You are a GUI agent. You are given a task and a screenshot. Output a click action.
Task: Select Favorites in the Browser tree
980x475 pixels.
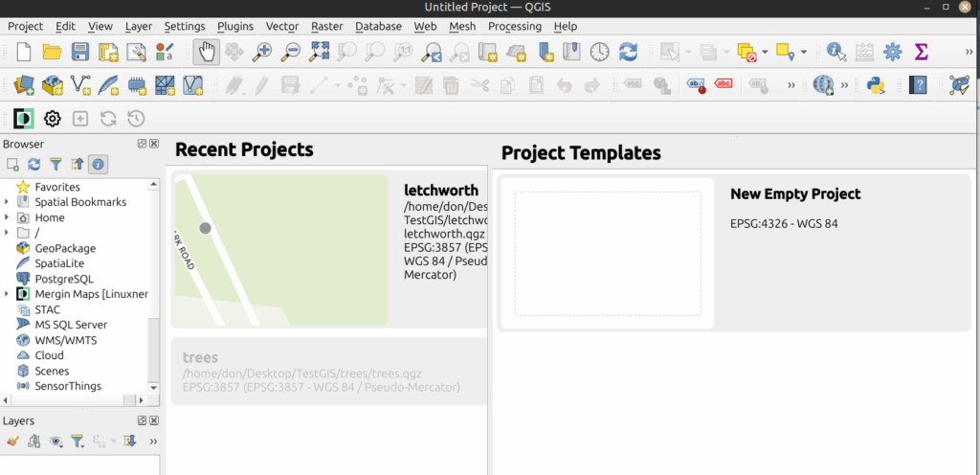click(x=56, y=187)
